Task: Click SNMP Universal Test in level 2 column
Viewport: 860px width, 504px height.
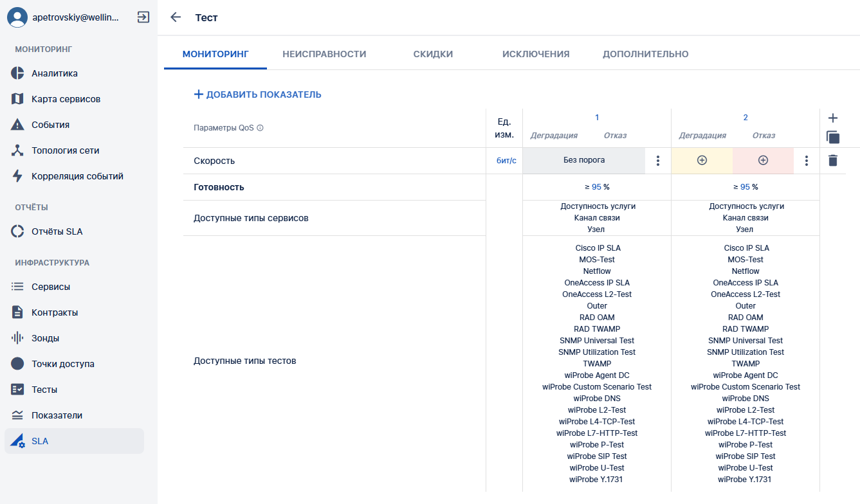Action: [746, 341]
